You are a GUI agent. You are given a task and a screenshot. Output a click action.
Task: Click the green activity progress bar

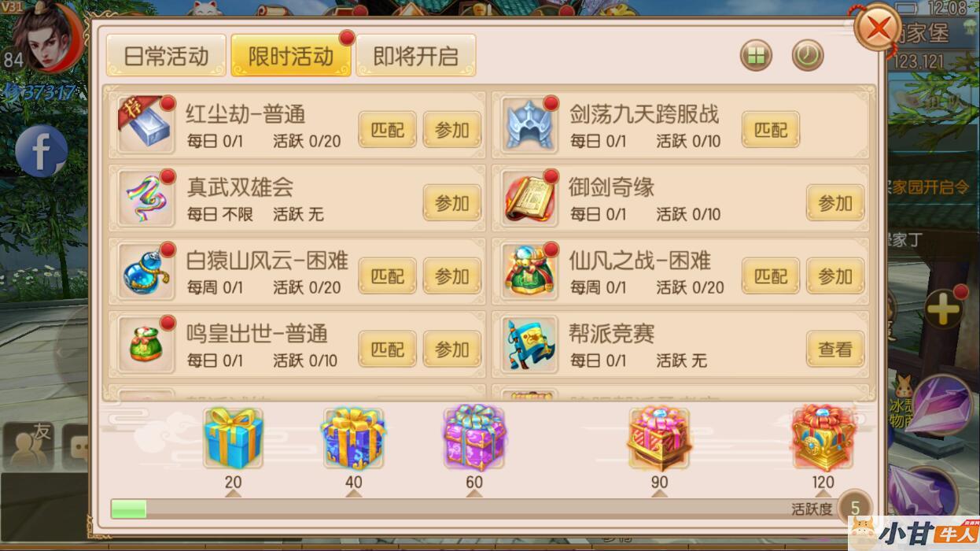[x=129, y=508]
